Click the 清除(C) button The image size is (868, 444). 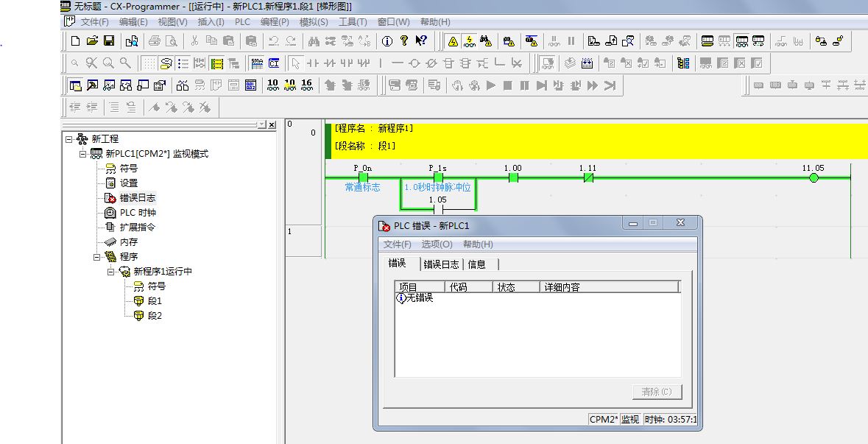[657, 392]
